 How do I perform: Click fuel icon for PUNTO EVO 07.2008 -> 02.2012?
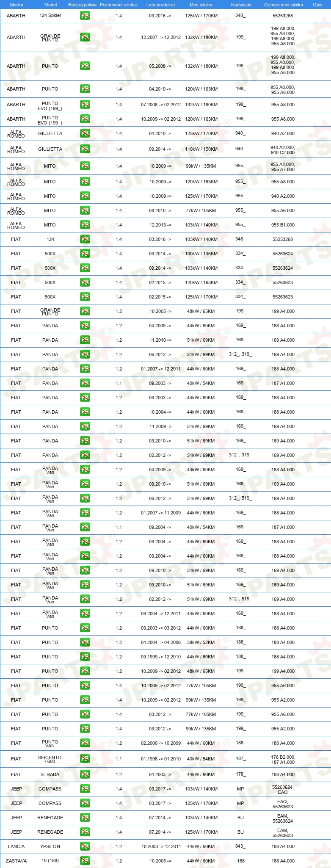pos(85,105)
